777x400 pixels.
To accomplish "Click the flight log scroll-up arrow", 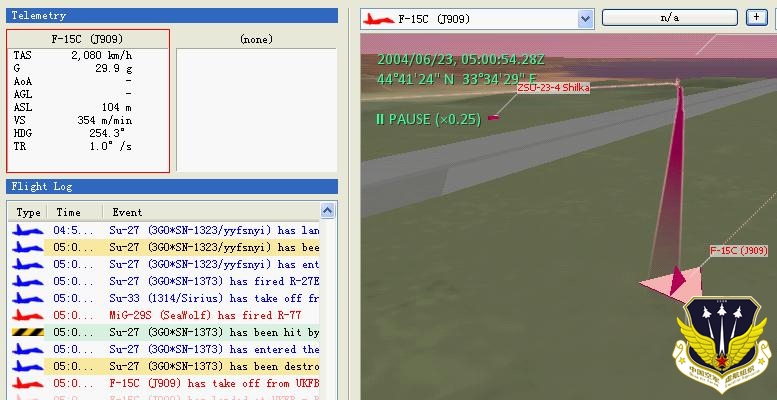I will (327, 211).
